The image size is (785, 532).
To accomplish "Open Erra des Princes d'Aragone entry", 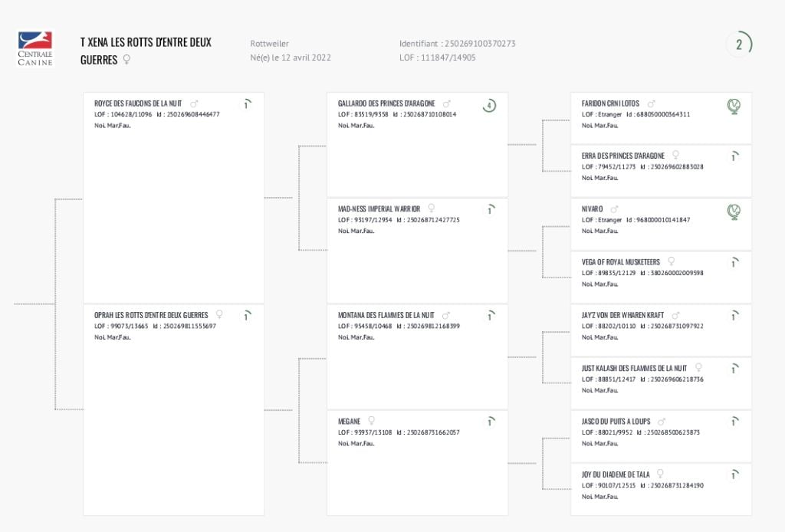I will coord(622,156).
